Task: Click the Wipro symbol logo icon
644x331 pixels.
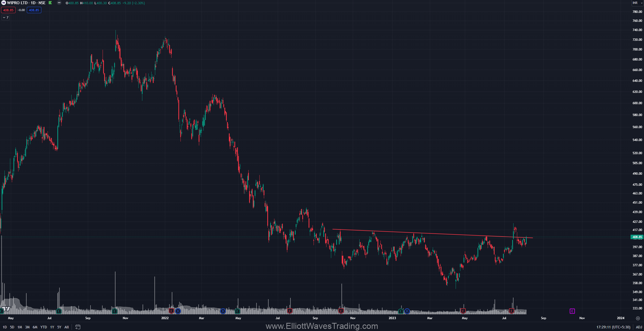Action: 3,3
